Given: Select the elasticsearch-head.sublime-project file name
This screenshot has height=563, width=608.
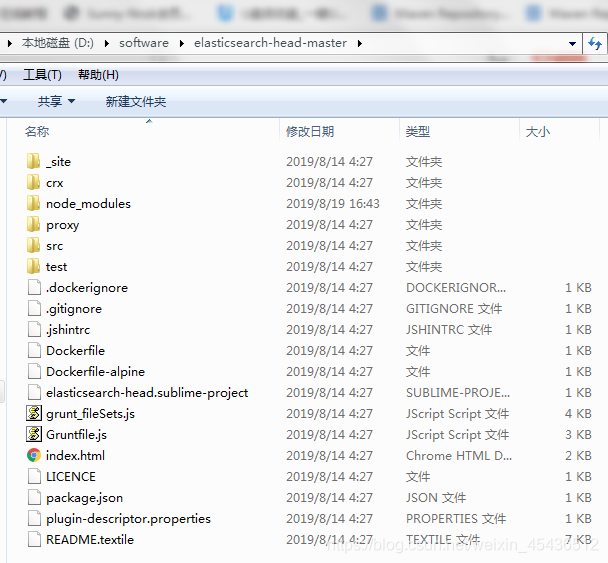Looking at the screenshot, I should [x=147, y=393].
